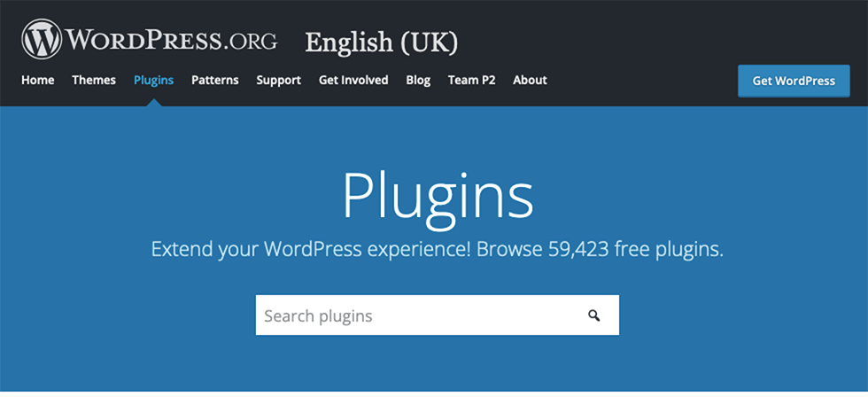This screenshot has width=868, height=397.
Task: Open the Get Involved page
Action: click(353, 81)
